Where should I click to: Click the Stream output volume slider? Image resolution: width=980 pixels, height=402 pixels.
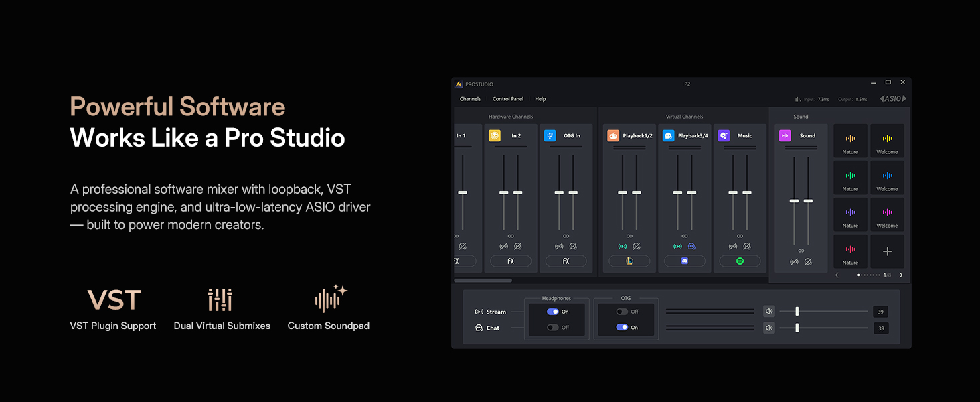click(823, 311)
